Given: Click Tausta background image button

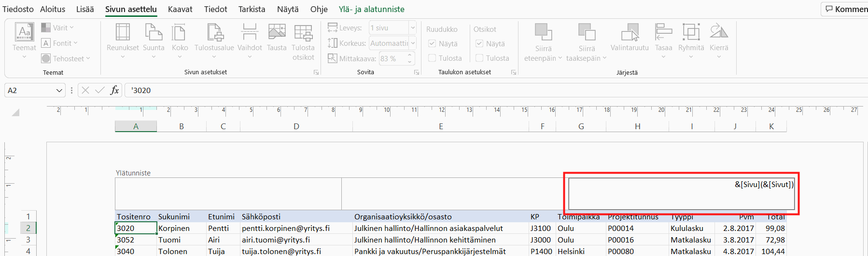Looking at the screenshot, I should [x=277, y=38].
